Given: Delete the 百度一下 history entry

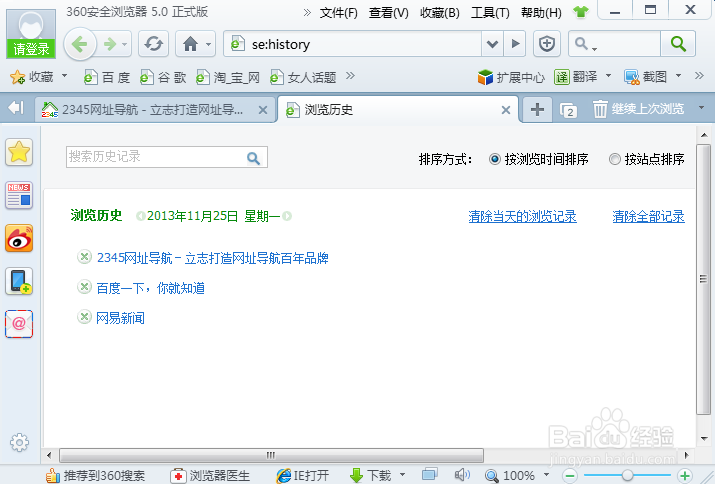Looking at the screenshot, I should (84, 287).
